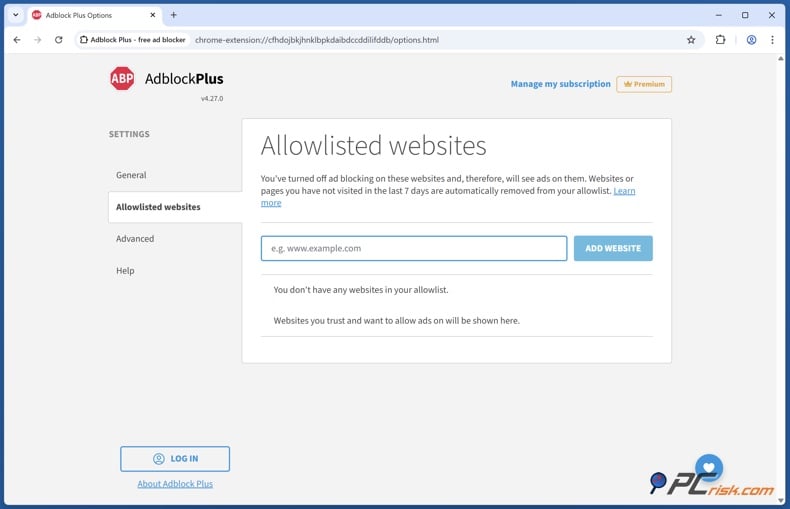Click the LOG IN button
The height and width of the screenshot is (509, 790).
point(175,459)
